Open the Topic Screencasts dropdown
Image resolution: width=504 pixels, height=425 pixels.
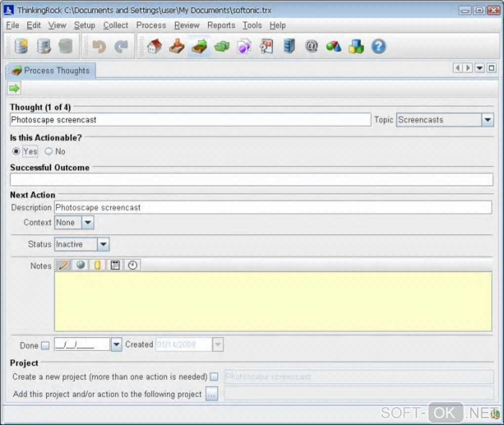pos(487,120)
